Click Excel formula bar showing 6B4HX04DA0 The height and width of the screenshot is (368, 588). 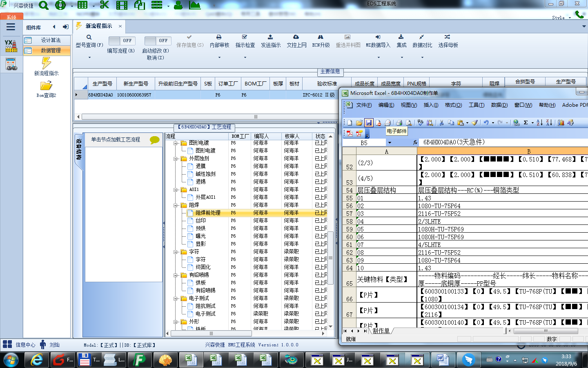pyautogui.click(x=504, y=142)
